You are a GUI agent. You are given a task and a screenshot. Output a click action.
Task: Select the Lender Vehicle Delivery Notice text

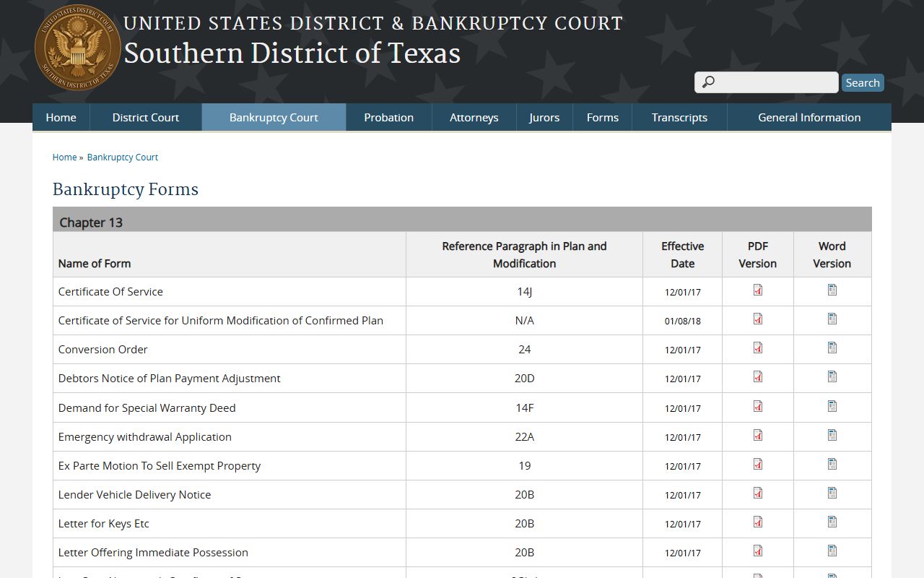[x=135, y=494]
